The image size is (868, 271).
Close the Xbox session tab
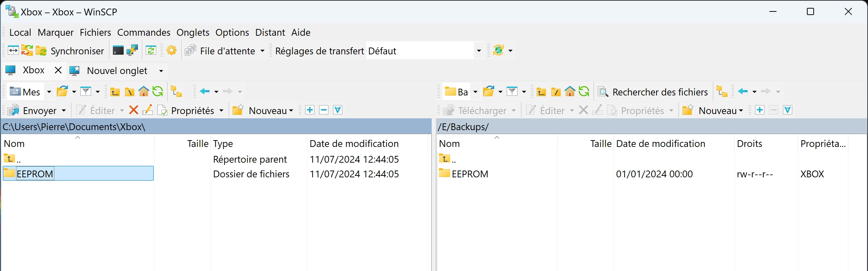tap(58, 70)
